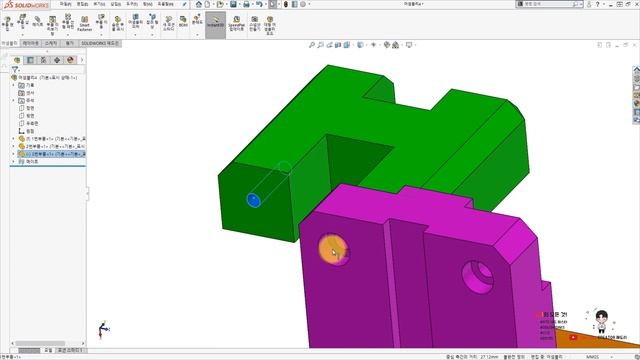Click the Apply Scene icon

tap(396, 45)
